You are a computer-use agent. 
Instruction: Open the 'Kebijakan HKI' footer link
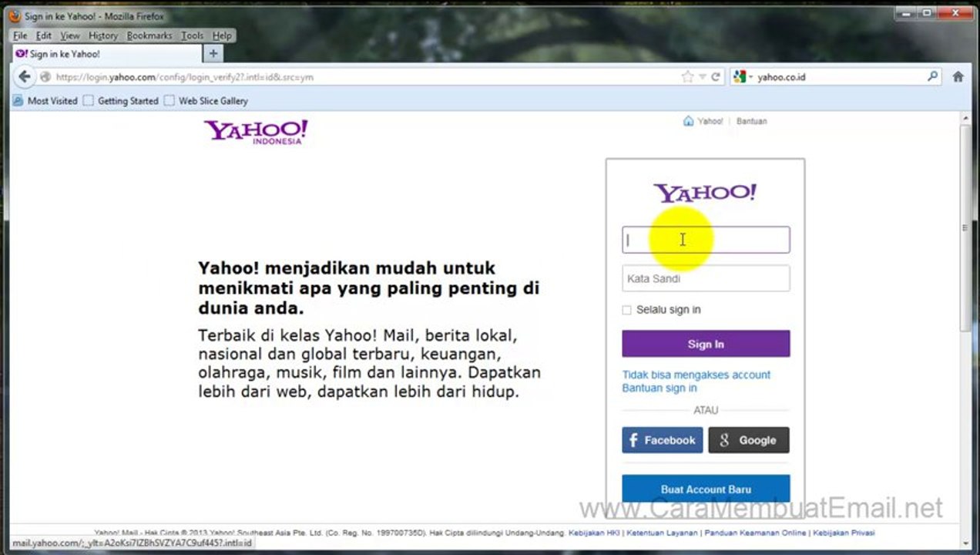[x=595, y=533]
